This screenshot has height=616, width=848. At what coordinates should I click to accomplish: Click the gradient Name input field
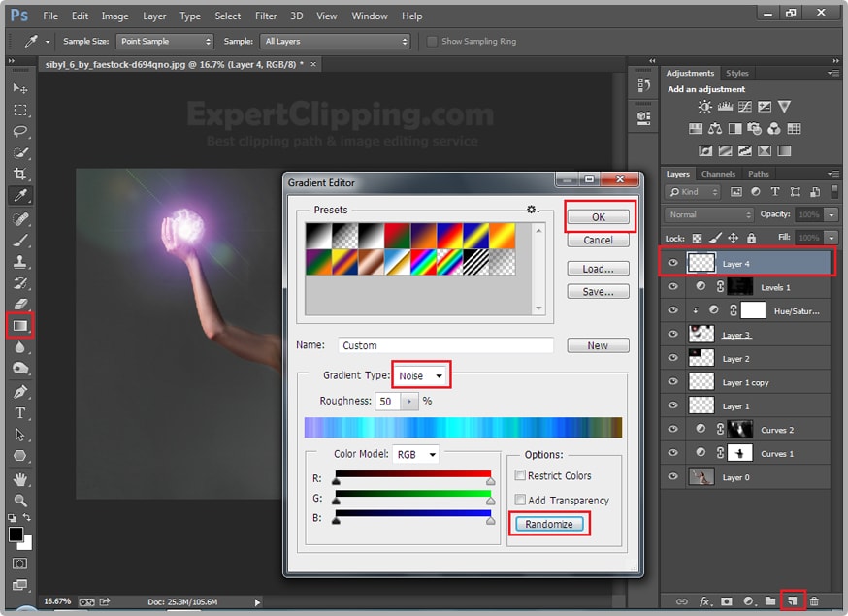click(x=445, y=345)
